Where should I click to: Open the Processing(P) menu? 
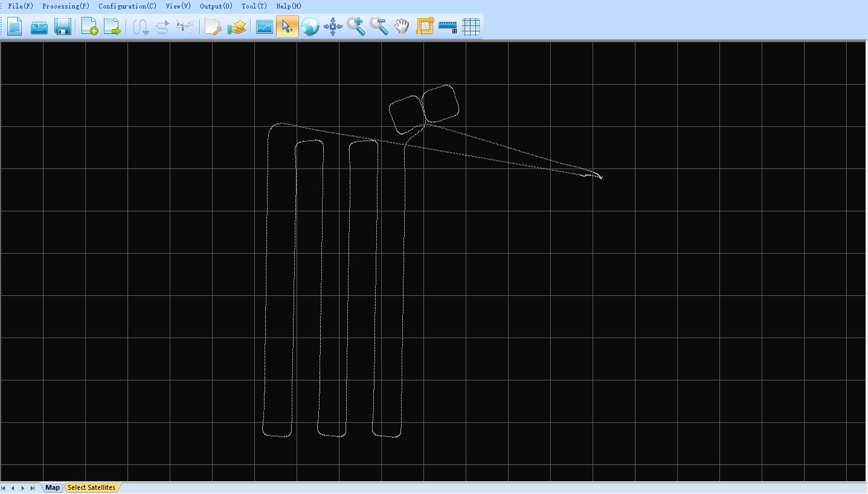(x=66, y=6)
